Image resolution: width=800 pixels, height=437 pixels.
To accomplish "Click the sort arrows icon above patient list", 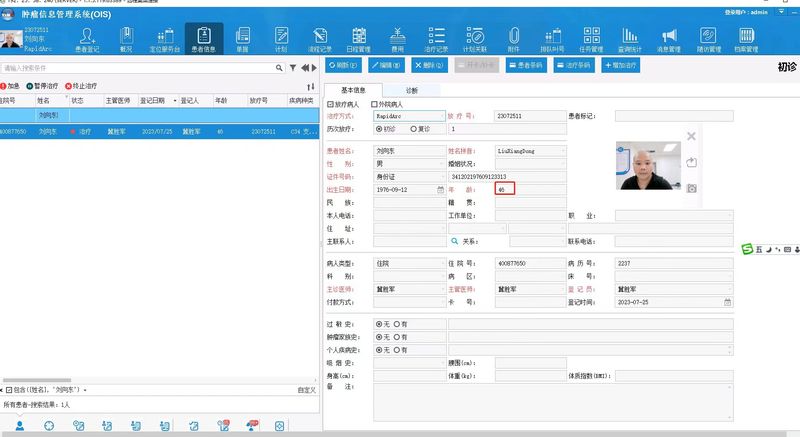I will tap(311, 87).
